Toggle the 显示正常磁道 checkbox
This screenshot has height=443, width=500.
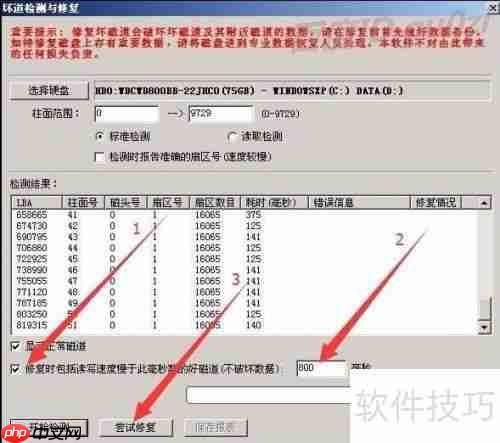(x=15, y=347)
